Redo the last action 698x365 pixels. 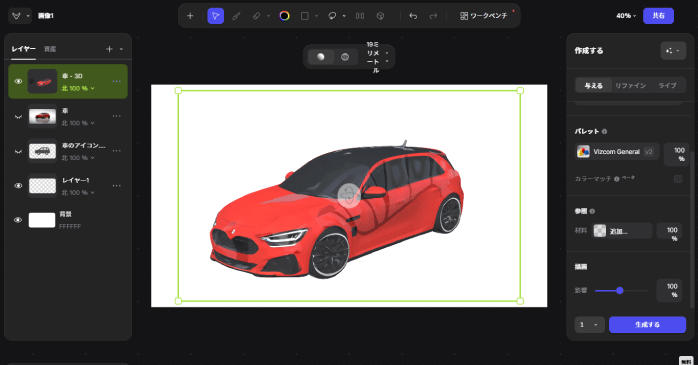tap(433, 16)
